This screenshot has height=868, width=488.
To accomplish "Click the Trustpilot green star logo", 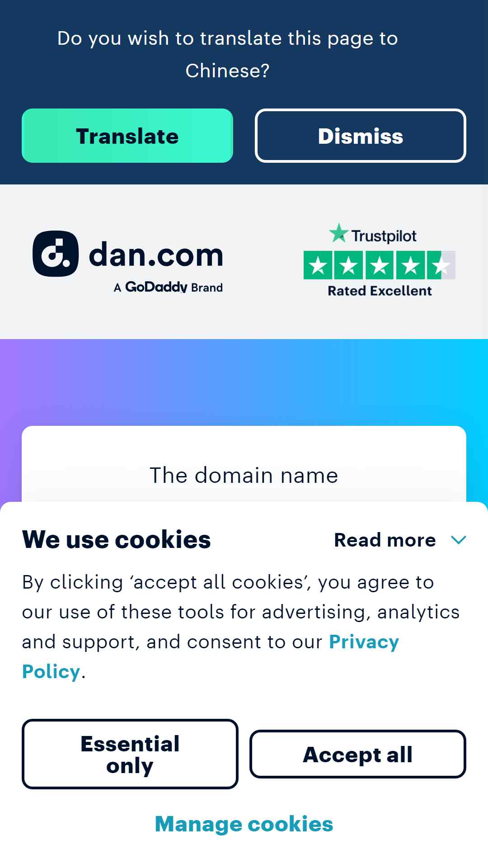I will [339, 233].
